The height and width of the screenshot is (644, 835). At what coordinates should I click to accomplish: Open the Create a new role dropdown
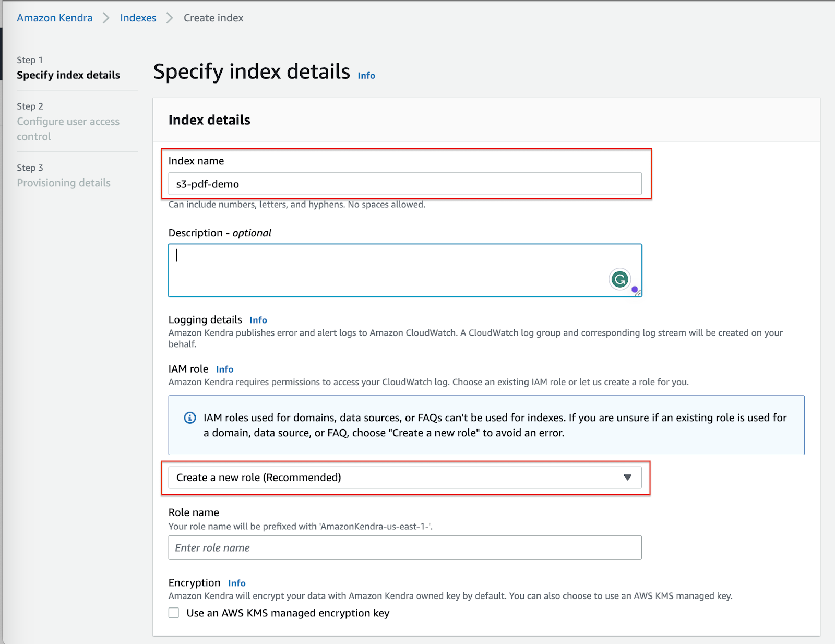coord(405,478)
